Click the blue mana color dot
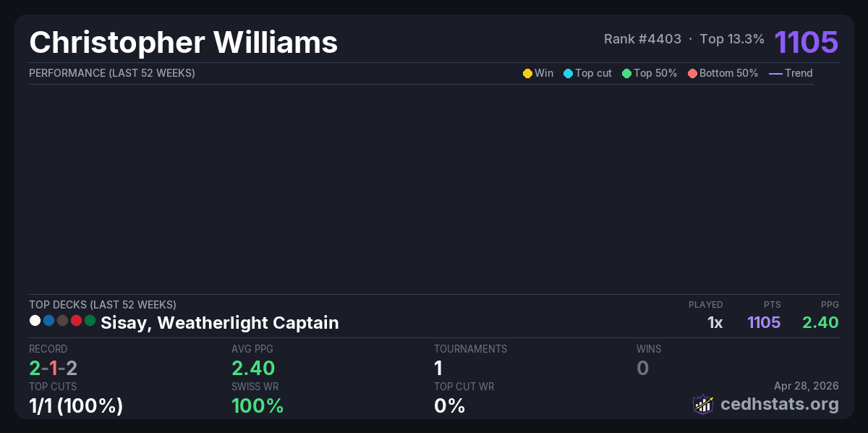The width and height of the screenshot is (868, 433). 48,320
